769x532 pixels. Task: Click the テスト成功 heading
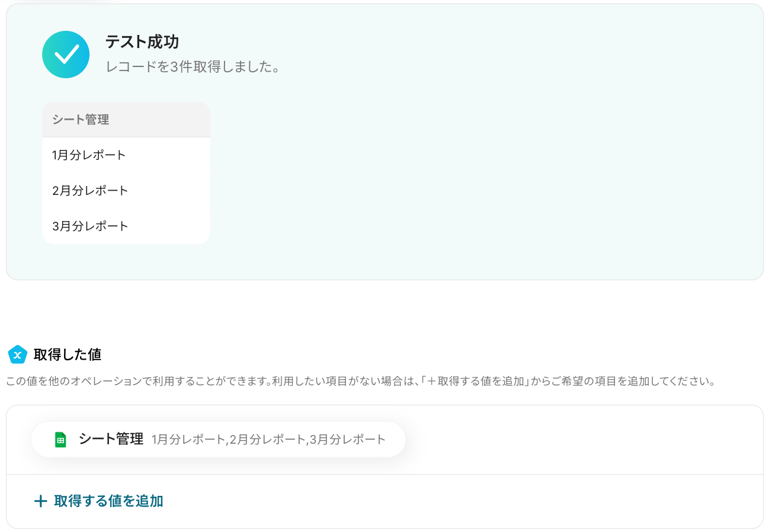[x=142, y=42]
